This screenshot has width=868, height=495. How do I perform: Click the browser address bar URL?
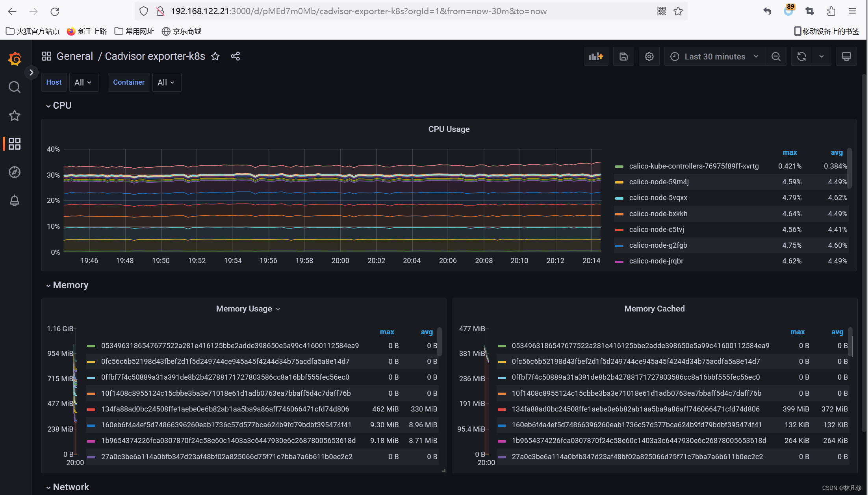tap(358, 11)
